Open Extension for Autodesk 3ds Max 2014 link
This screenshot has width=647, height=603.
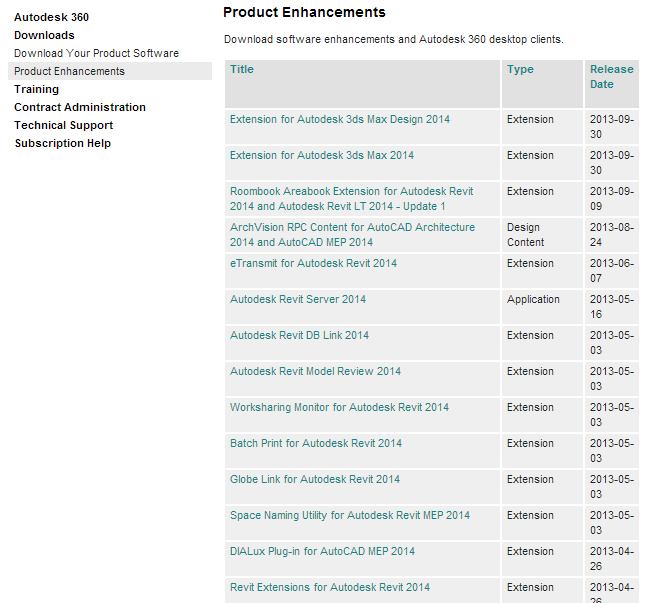[x=321, y=155]
